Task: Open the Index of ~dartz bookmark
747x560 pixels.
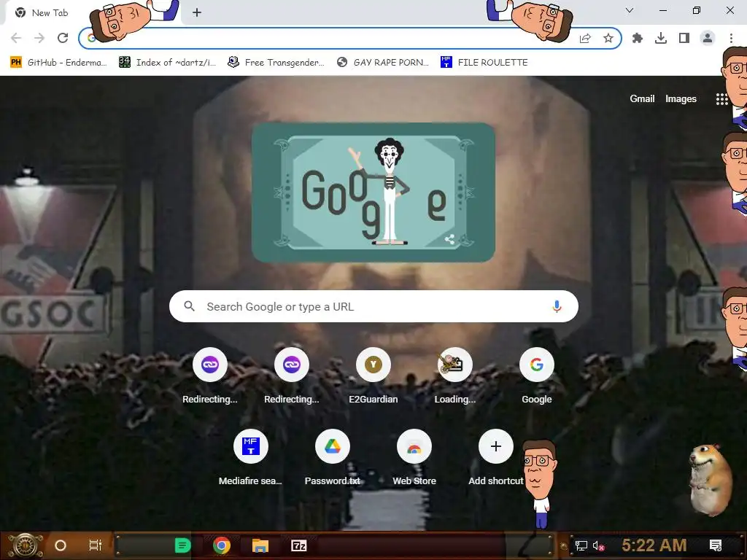Action: (167, 63)
